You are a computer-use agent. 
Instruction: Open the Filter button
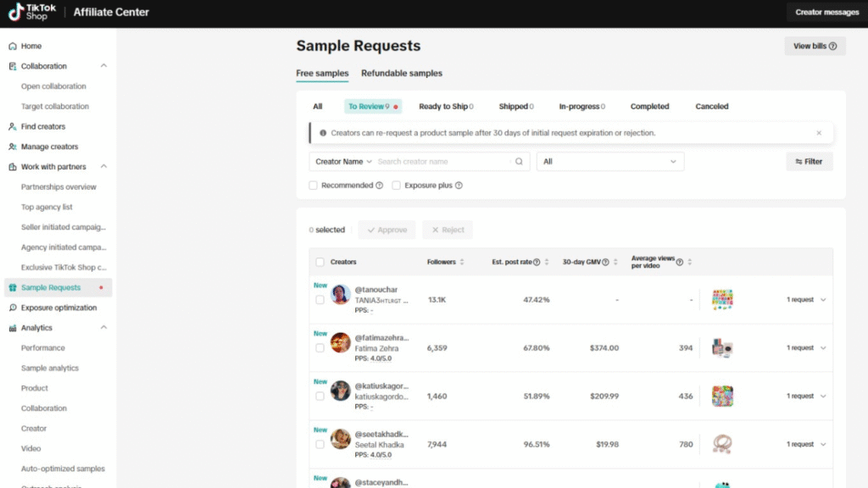click(809, 162)
